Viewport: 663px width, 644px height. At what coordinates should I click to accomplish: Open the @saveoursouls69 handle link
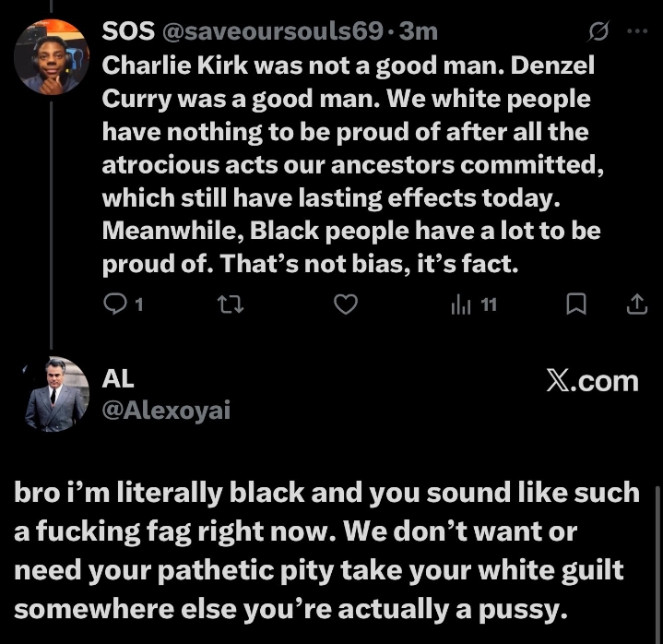click(271, 31)
